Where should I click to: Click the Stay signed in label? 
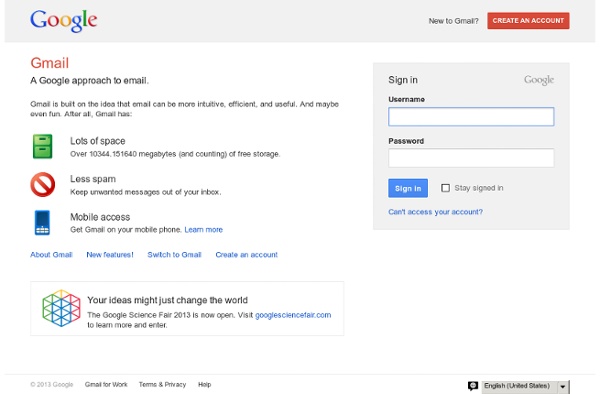click(479, 188)
